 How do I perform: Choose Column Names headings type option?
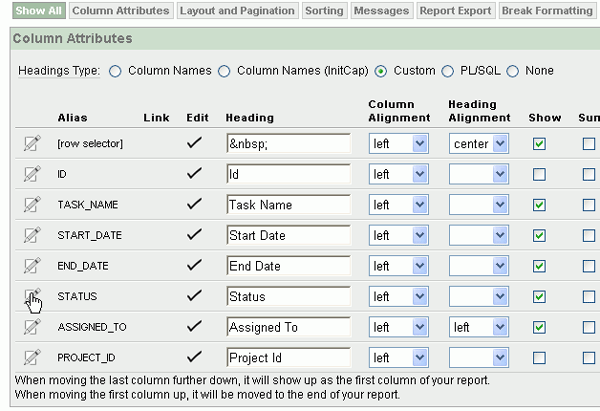(x=115, y=71)
